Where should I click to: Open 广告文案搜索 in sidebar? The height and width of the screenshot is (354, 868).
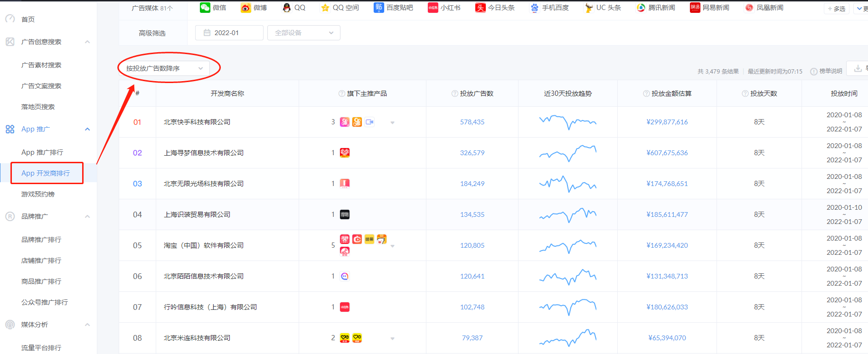click(x=41, y=86)
